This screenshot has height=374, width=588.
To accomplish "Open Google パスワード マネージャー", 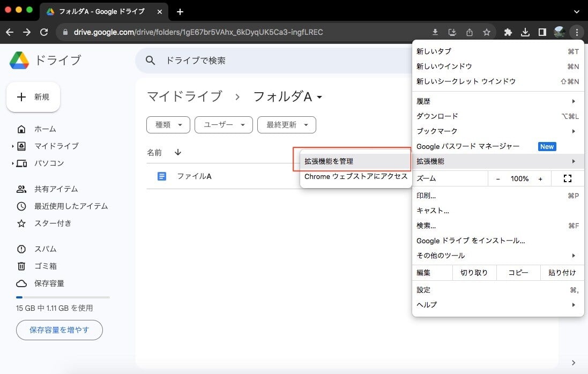I will (x=498, y=146).
